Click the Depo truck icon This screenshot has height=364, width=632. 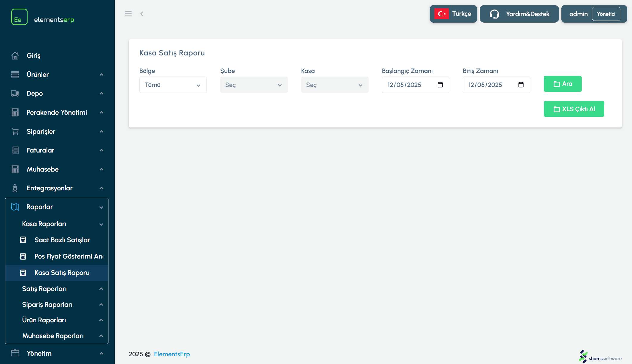coord(15,94)
